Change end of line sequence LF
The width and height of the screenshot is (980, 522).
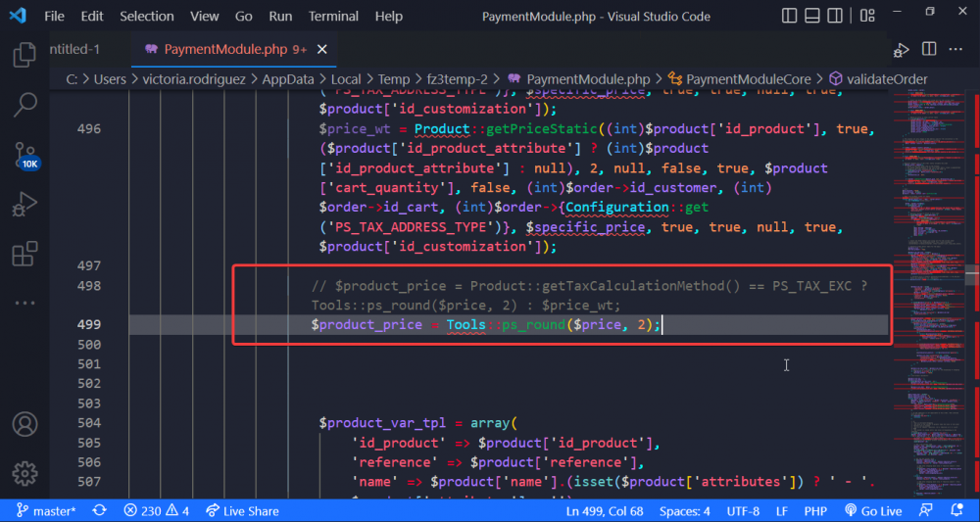click(782, 511)
